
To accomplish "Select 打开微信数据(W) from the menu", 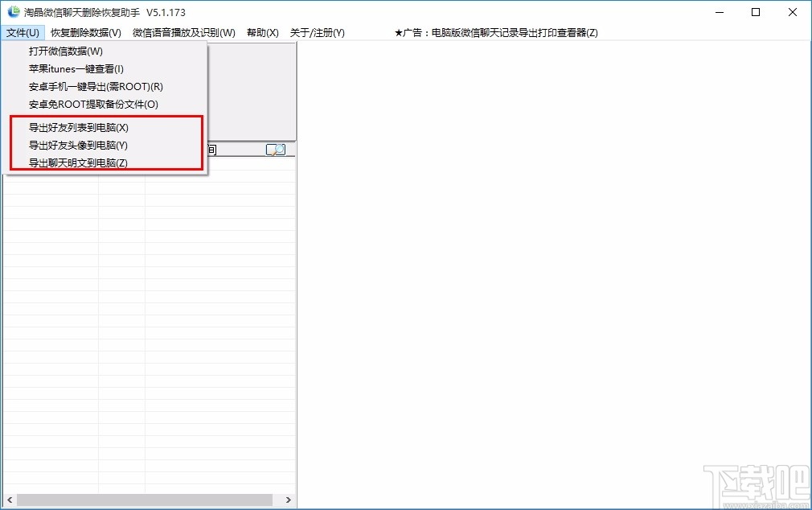I will click(66, 51).
